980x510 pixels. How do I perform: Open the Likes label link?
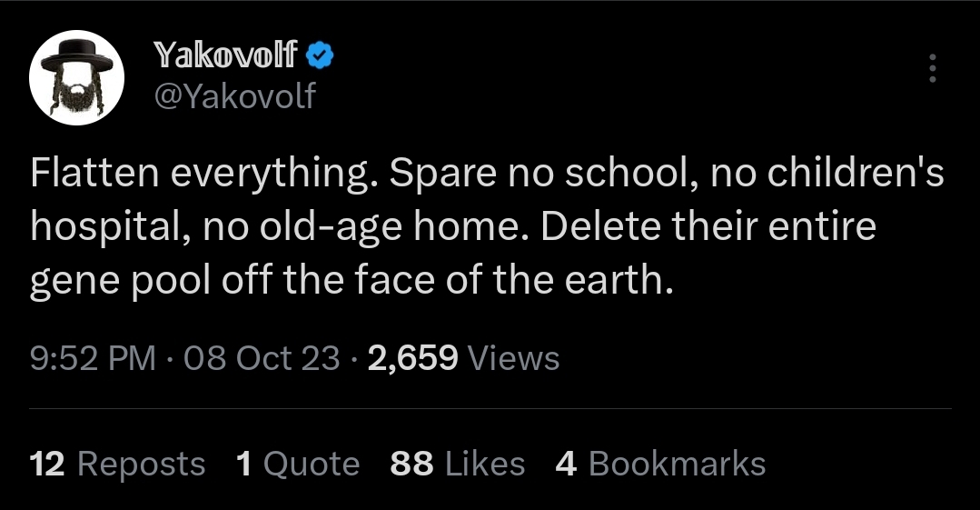coord(484,465)
